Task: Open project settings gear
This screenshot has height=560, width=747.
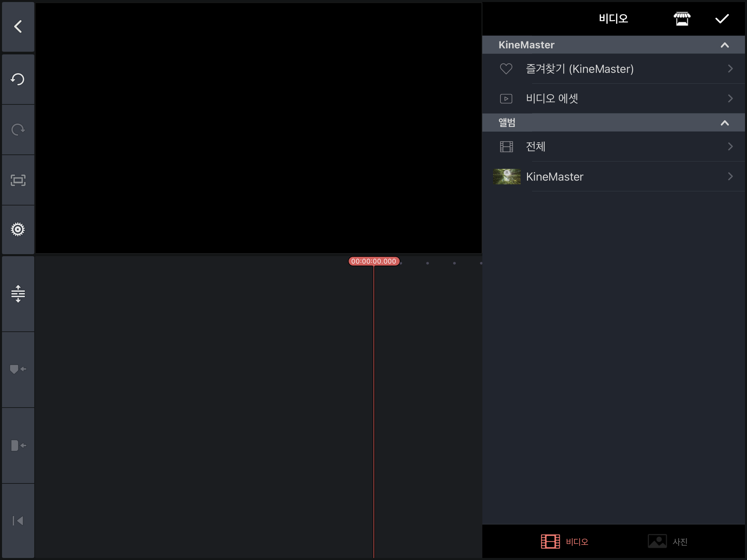Action: 18,230
